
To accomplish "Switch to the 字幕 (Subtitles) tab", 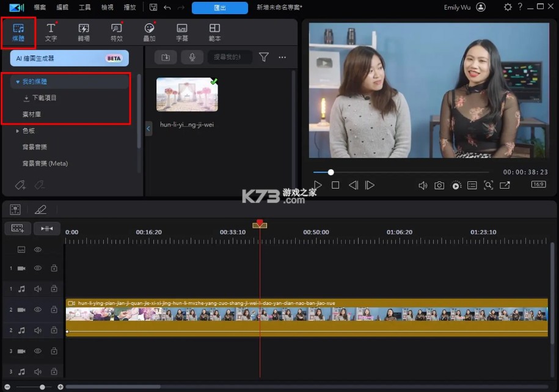I will 181,31.
